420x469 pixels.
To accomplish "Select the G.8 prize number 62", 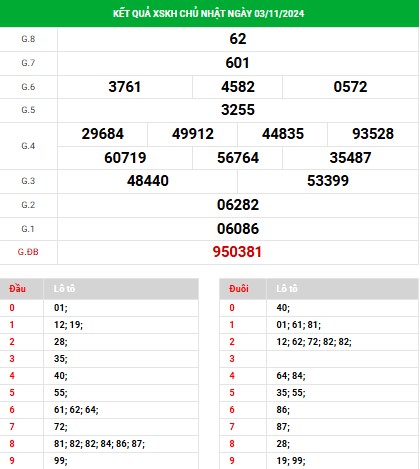I will click(x=238, y=39).
